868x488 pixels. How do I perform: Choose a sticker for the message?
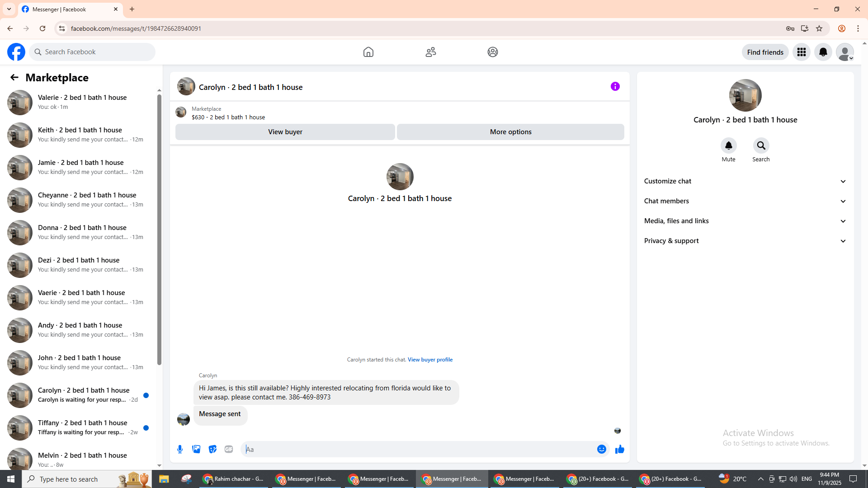[x=212, y=449]
